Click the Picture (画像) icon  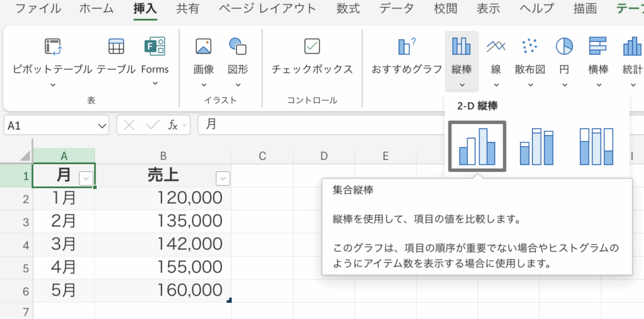click(x=203, y=47)
